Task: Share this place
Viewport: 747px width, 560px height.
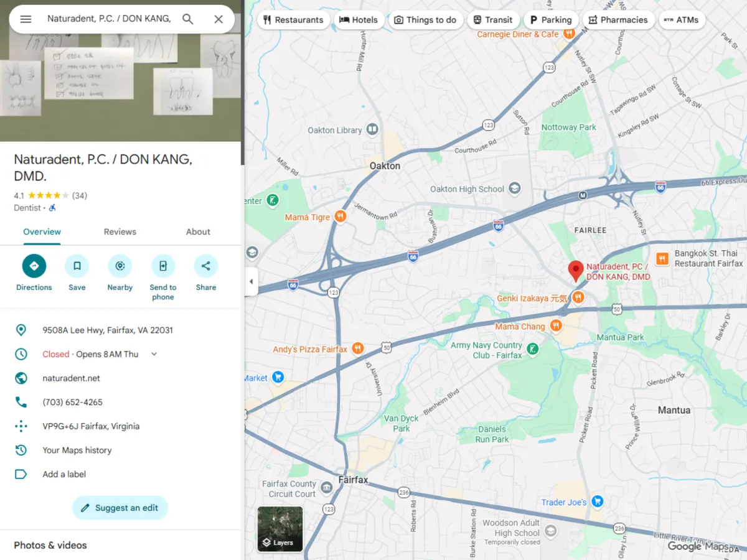Action: 206,273
